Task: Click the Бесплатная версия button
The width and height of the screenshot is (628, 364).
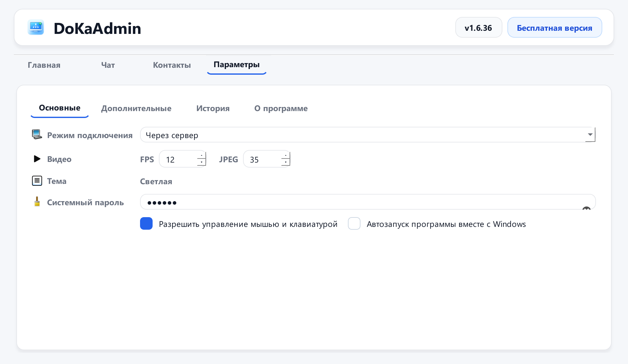Action: click(555, 28)
